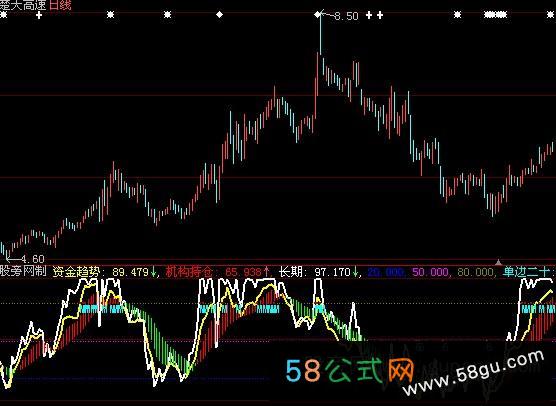This screenshot has width=556, height=406.
Task: Click the 资金趋势 indicator label
Action: [x=76, y=272]
